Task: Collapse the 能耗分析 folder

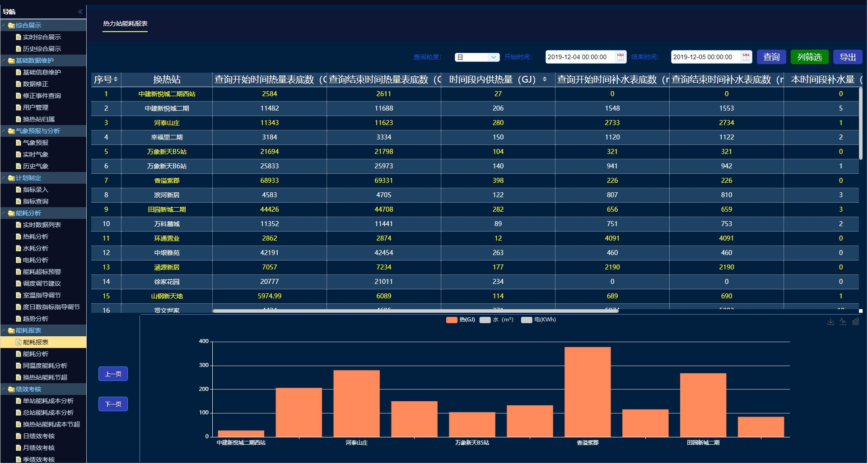Action: tap(4, 213)
